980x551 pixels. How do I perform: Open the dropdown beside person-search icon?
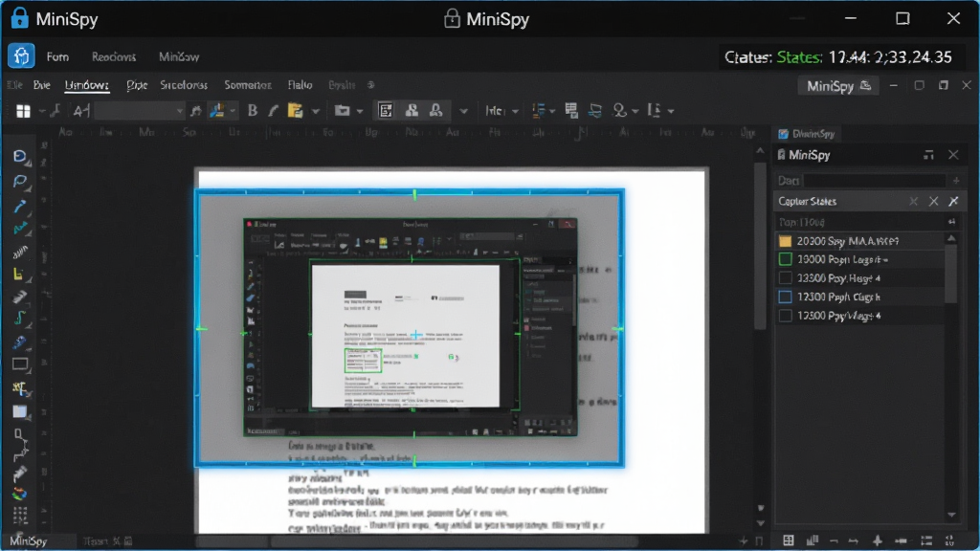point(635,111)
